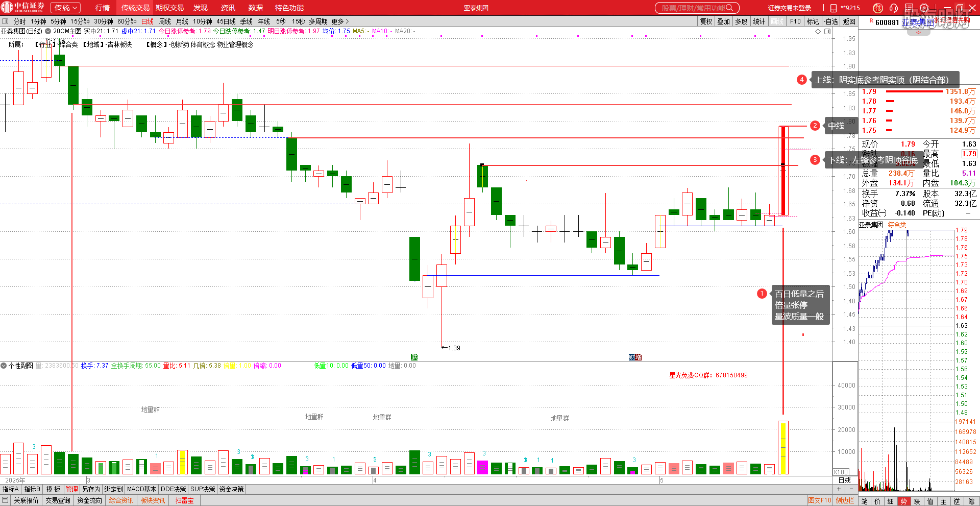Open the 资金流向 tab
The width and height of the screenshot is (980, 506).
(x=90, y=500)
